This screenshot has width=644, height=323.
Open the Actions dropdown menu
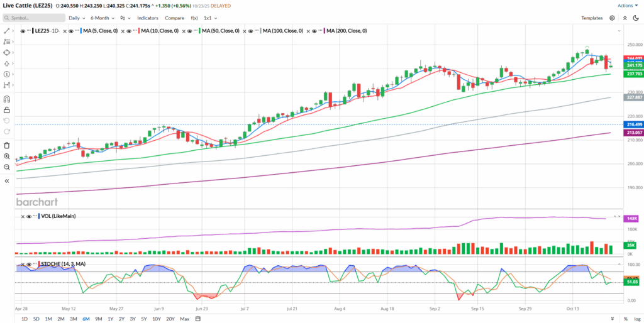click(x=627, y=5)
